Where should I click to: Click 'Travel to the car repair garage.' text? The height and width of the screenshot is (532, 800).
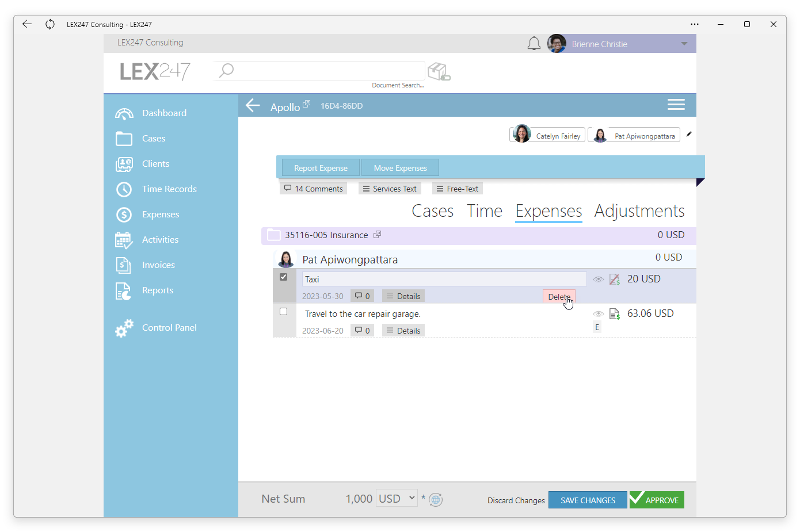[363, 314]
